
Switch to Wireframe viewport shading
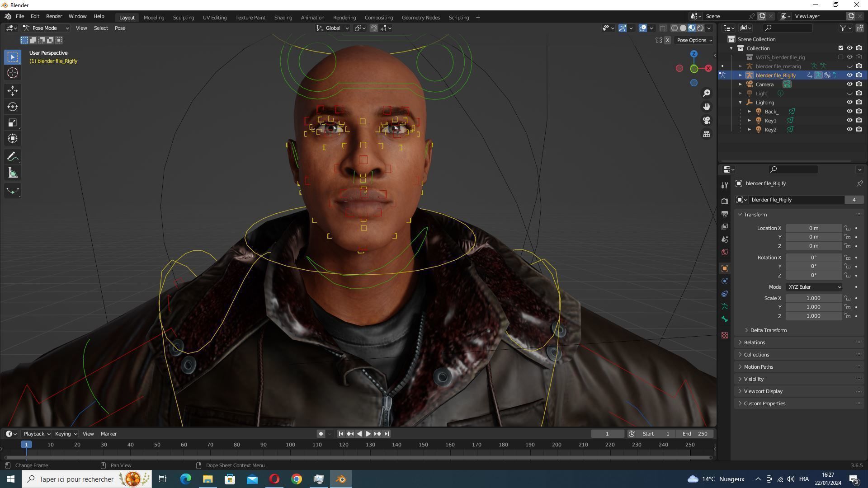click(x=674, y=28)
